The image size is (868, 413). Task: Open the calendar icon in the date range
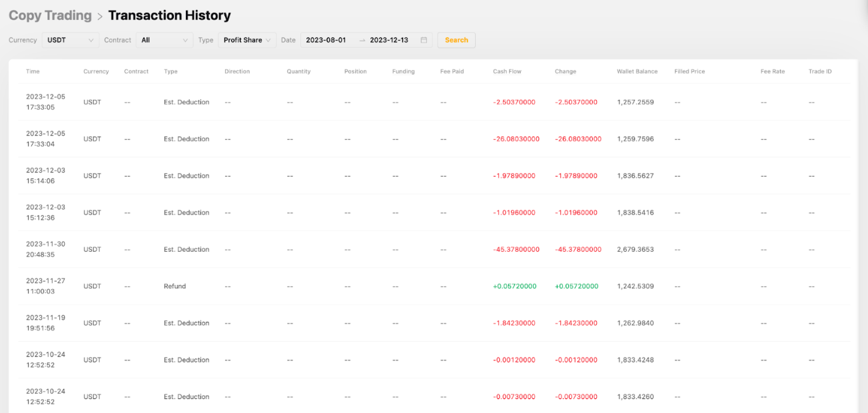[424, 40]
